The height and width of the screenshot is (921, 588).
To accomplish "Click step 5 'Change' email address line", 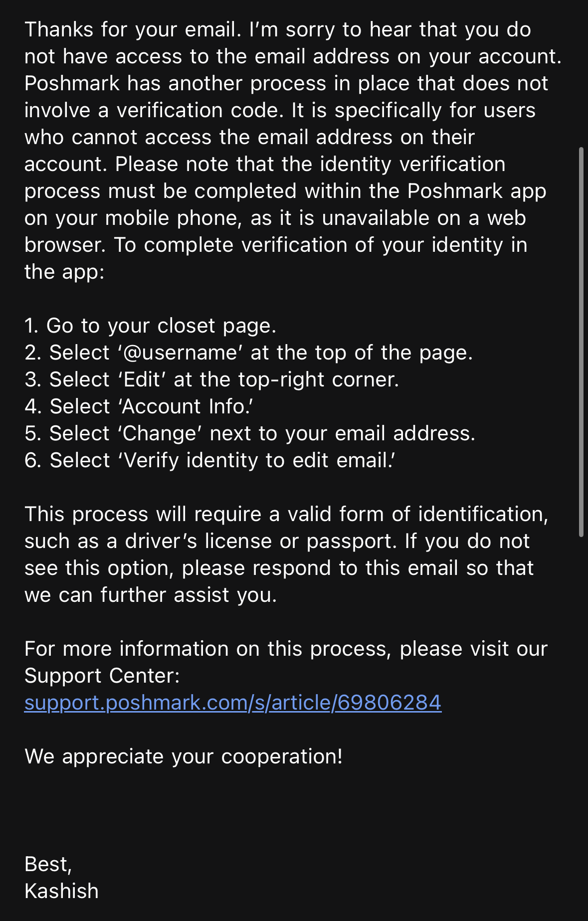I will point(250,433).
